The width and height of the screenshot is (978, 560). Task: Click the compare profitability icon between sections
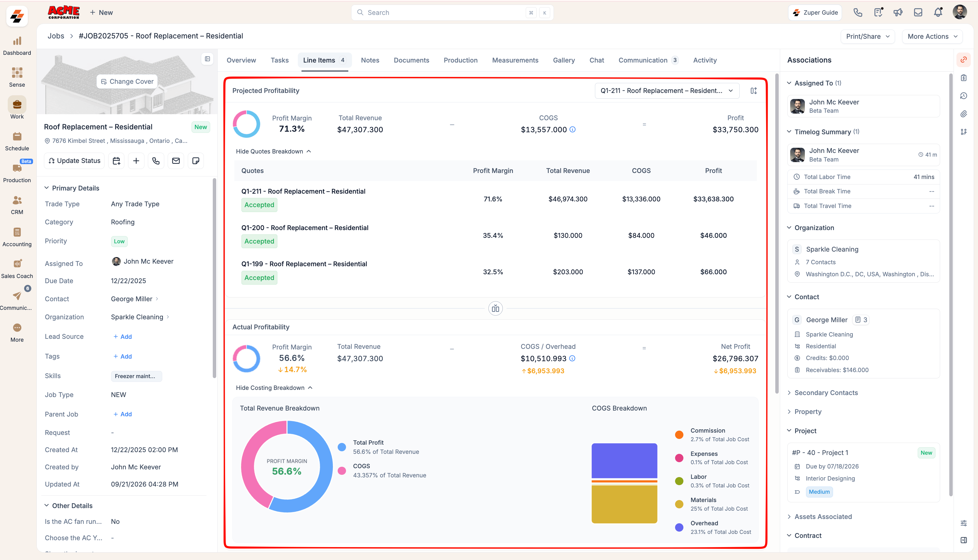[x=495, y=308]
